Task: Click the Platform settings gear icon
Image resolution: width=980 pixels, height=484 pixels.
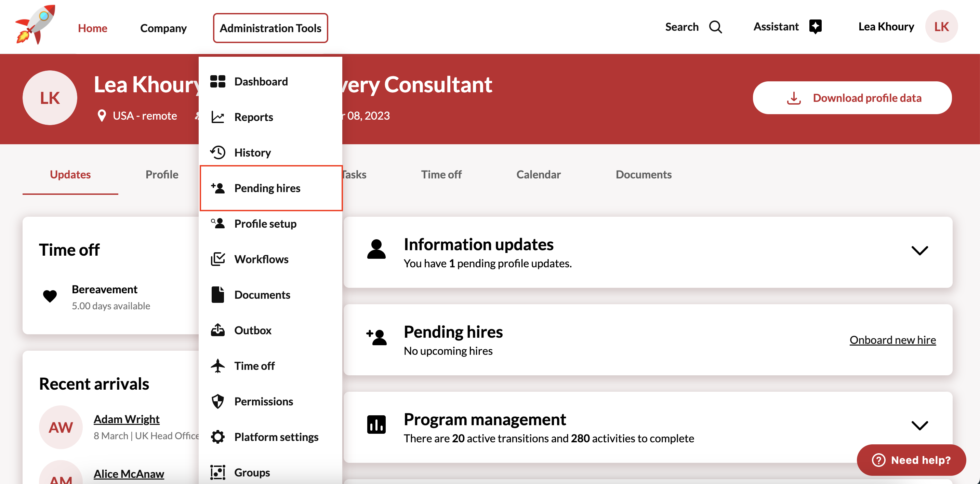Action: click(217, 437)
